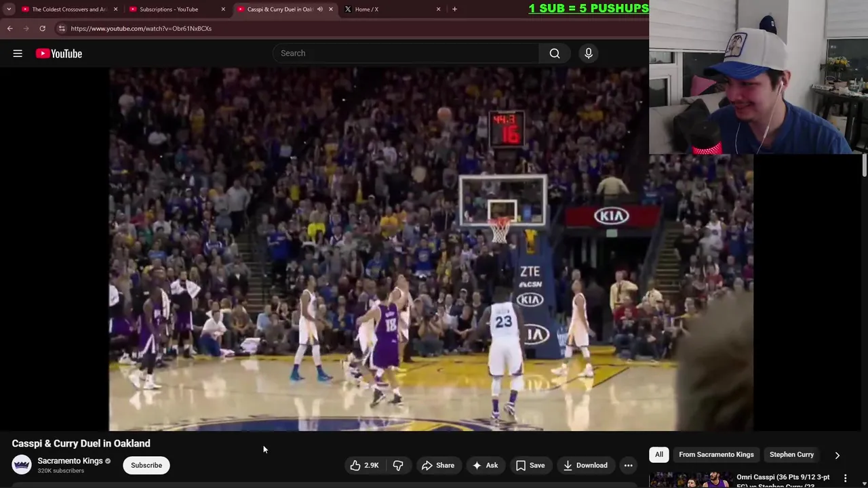Open the Sacramento Kings channel name link
The width and height of the screenshot is (868, 488).
click(70, 461)
